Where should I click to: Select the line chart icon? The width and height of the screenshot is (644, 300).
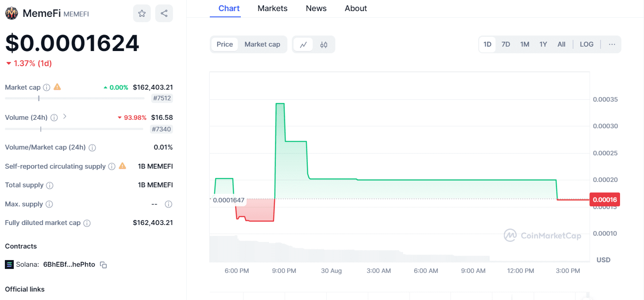(304, 44)
